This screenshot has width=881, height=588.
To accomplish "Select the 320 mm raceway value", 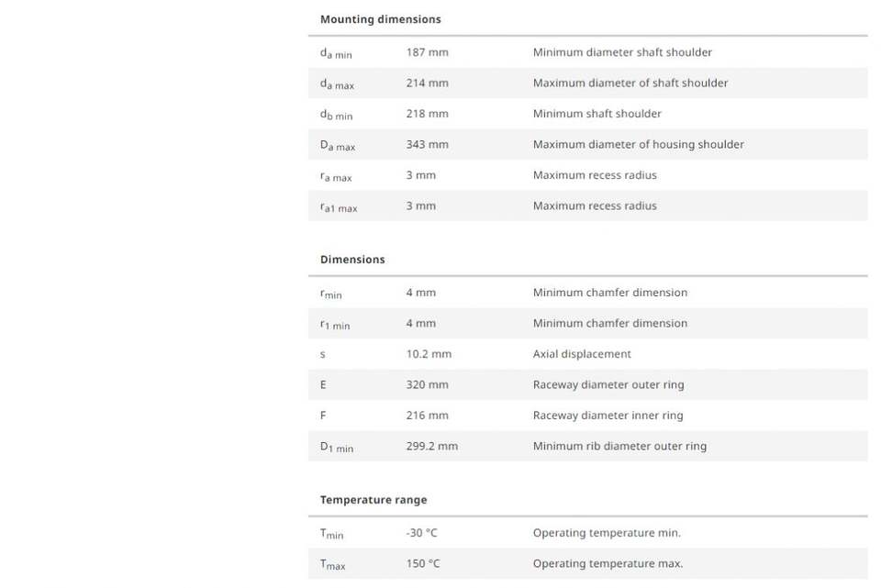I will pyautogui.click(x=427, y=385).
